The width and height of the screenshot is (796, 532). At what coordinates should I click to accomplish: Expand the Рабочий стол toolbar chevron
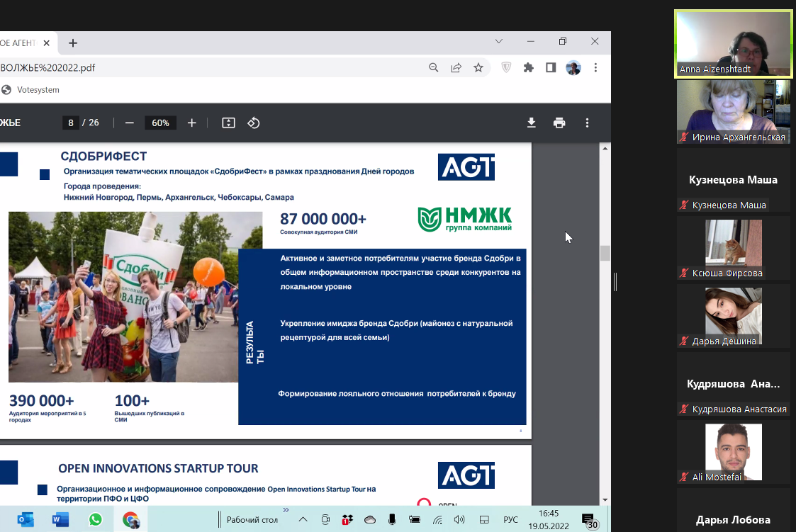(286, 510)
